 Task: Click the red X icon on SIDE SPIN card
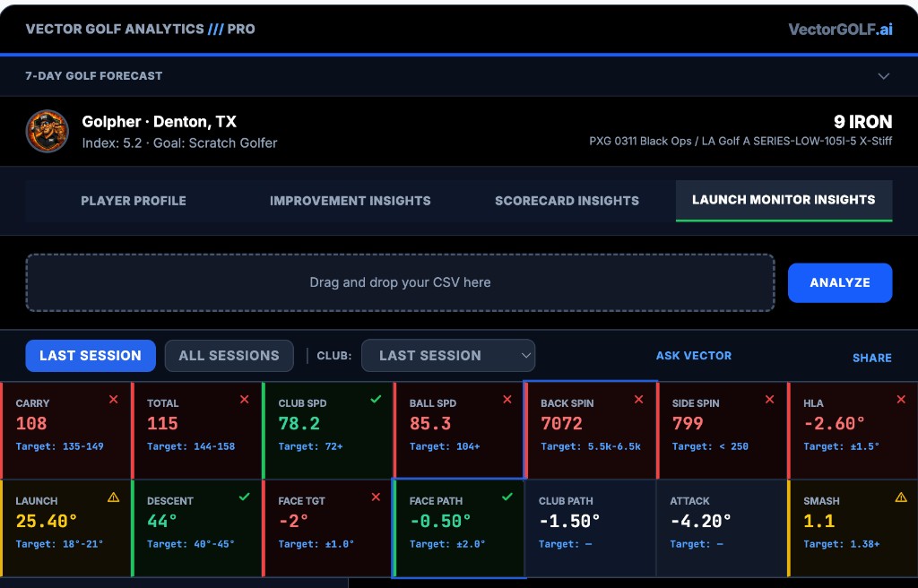(x=770, y=400)
